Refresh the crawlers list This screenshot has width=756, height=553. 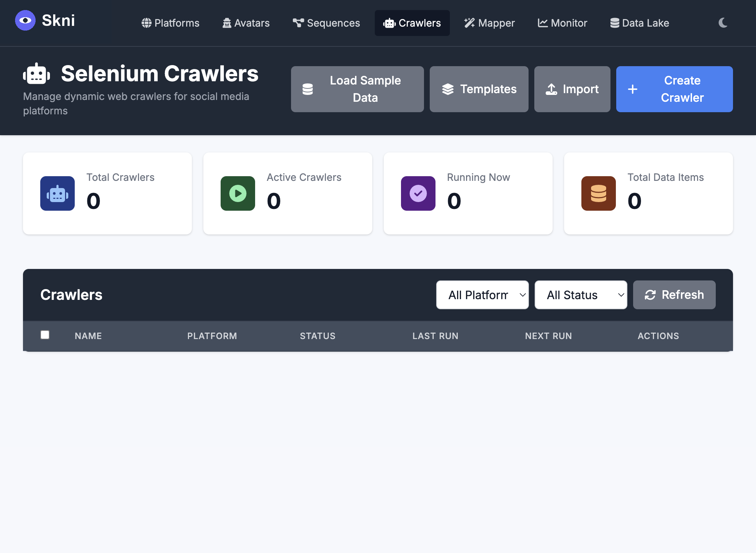pyautogui.click(x=674, y=295)
